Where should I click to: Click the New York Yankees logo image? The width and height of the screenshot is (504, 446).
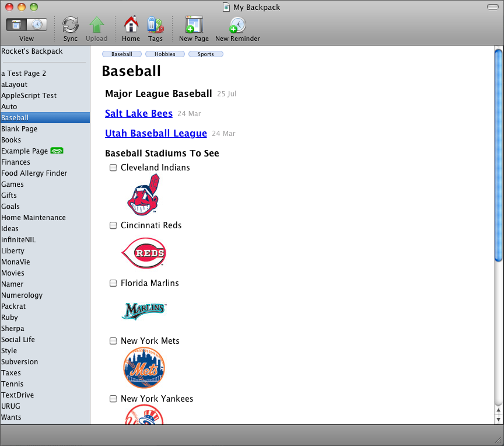coord(144,415)
